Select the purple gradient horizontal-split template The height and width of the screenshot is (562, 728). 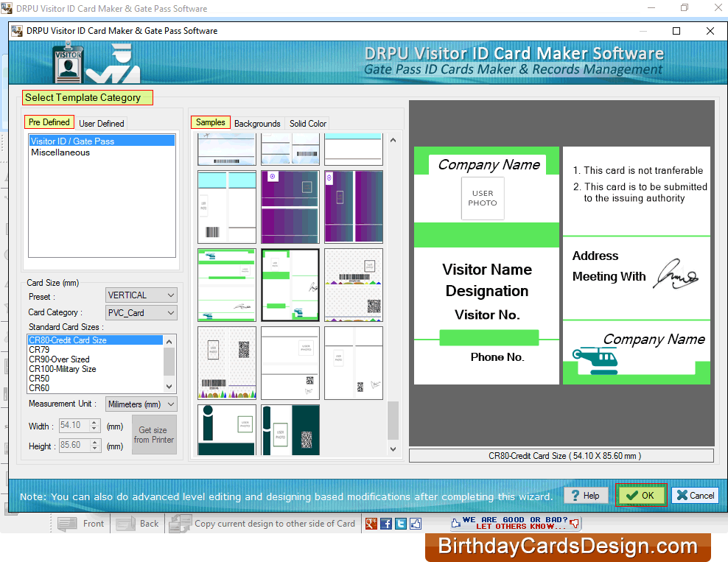click(x=290, y=206)
